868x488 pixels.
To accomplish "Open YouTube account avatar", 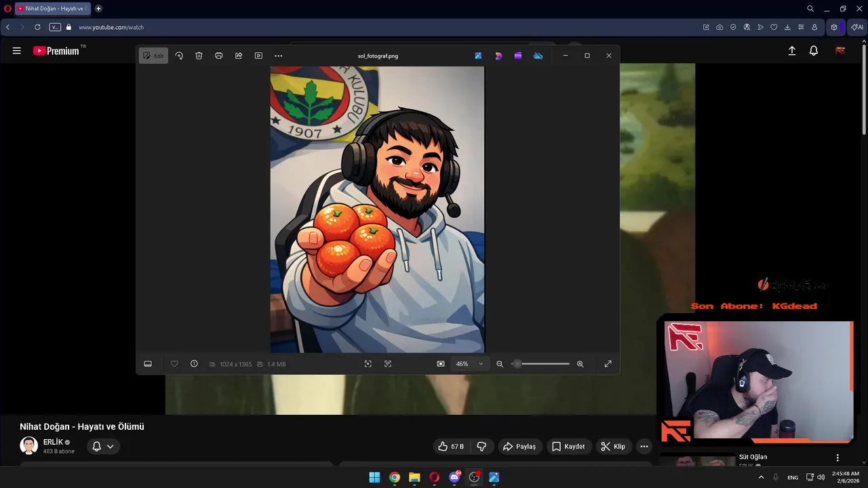I will pos(840,51).
